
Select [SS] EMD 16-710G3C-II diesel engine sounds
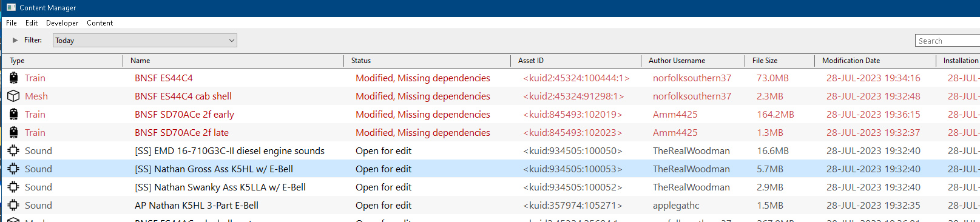229,150
